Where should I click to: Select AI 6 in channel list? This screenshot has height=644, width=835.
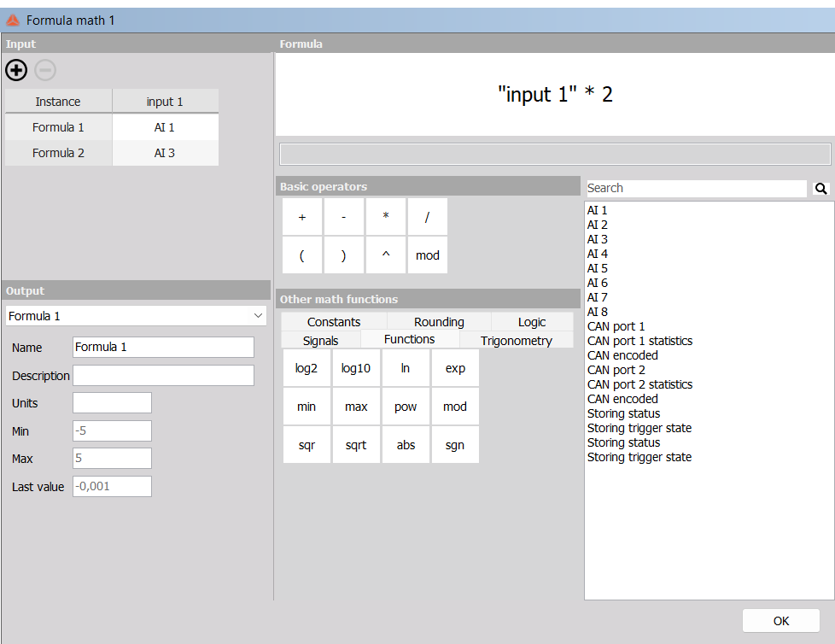click(x=598, y=283)
